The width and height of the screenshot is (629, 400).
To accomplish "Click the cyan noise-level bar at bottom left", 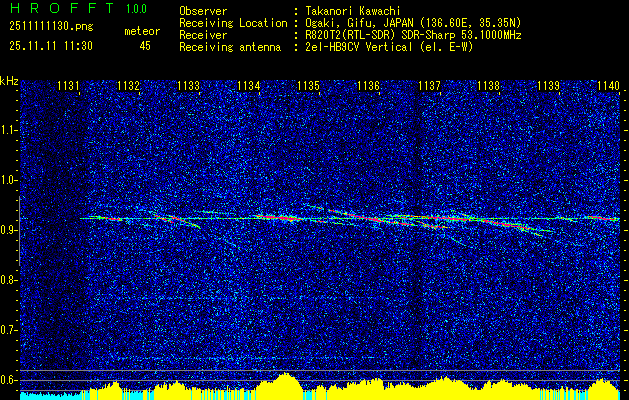I will (x=51, y=396).
